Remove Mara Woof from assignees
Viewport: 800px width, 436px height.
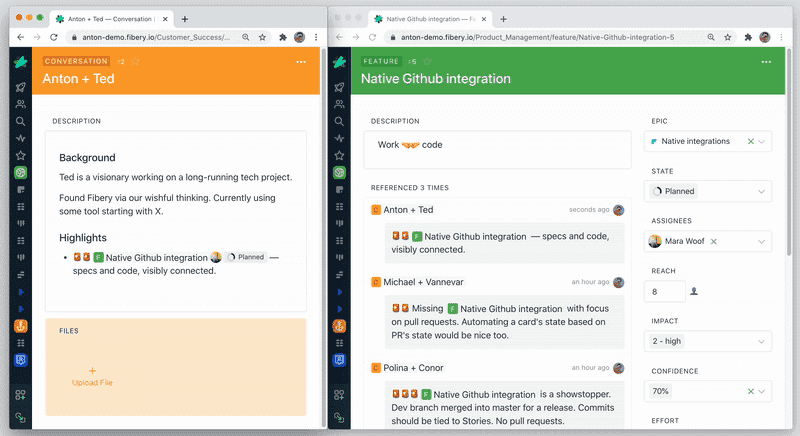[714, 242]
